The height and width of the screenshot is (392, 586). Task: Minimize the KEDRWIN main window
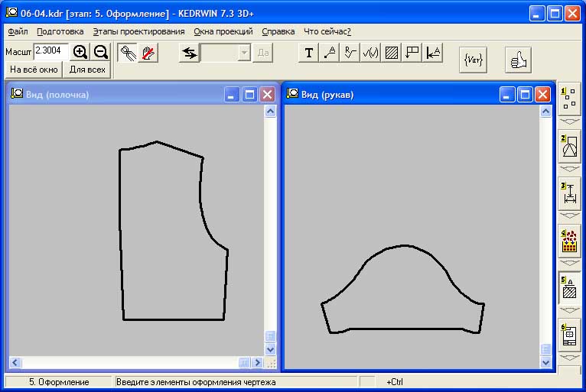pos(537,14)
